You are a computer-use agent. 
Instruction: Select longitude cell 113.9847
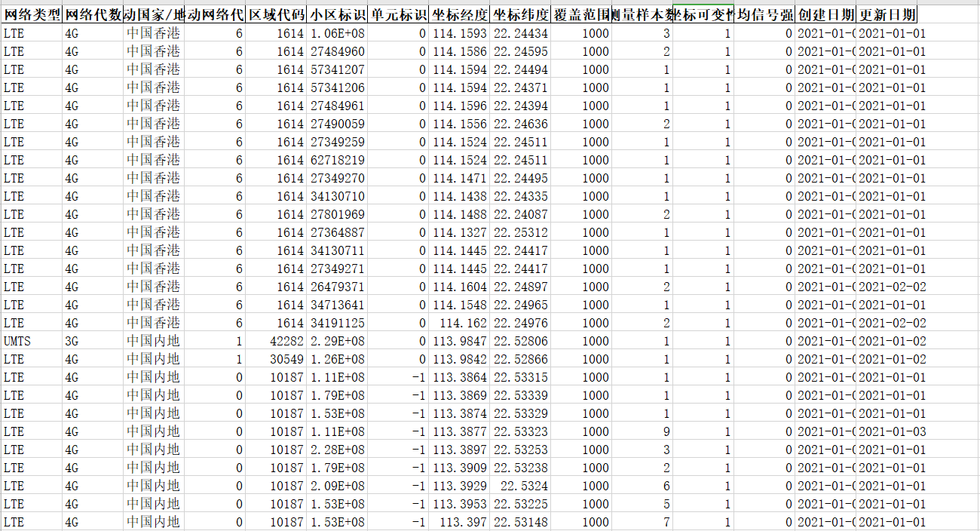click(x=459, y=341)
